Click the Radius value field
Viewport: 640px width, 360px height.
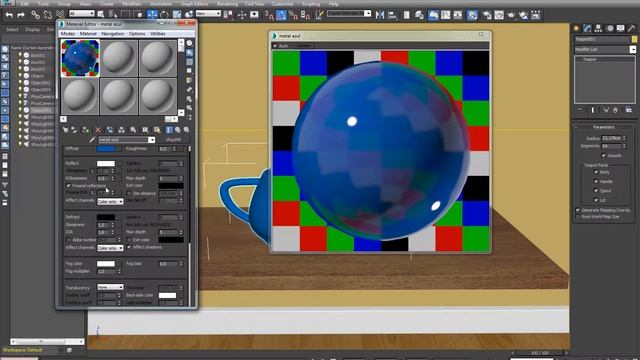point(611,138)
